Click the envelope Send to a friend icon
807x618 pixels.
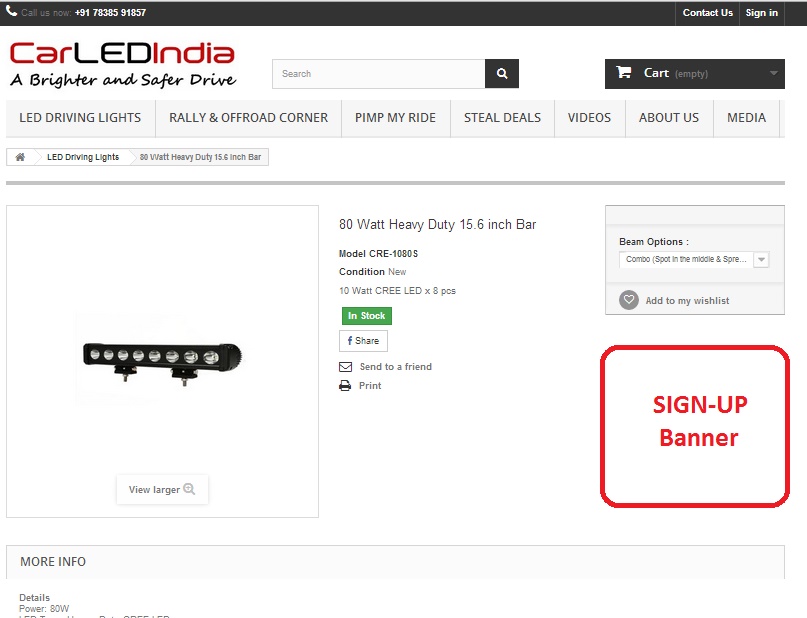(x=345, y=367)
